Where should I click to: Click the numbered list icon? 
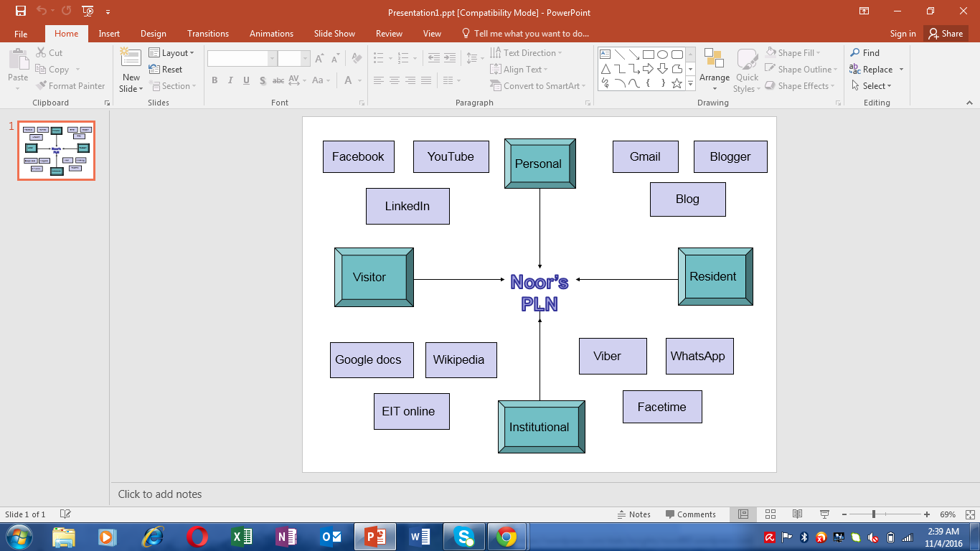point(405,58)
